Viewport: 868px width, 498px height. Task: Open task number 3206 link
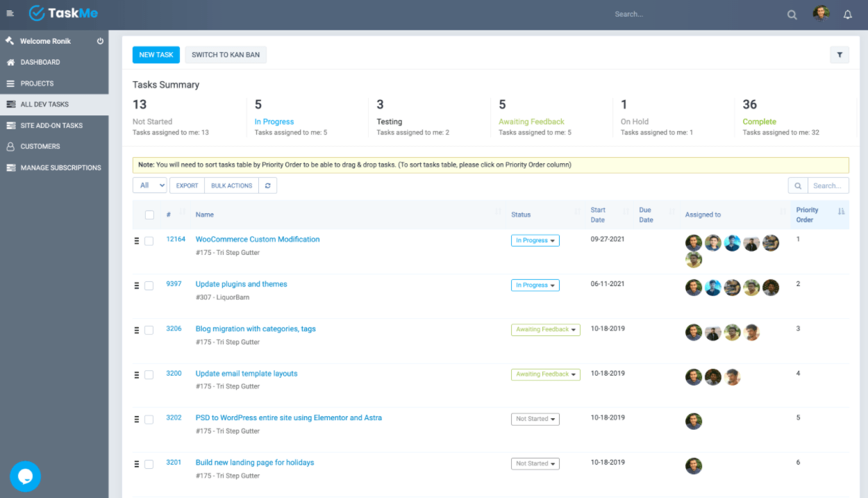(x=174, y=329)
